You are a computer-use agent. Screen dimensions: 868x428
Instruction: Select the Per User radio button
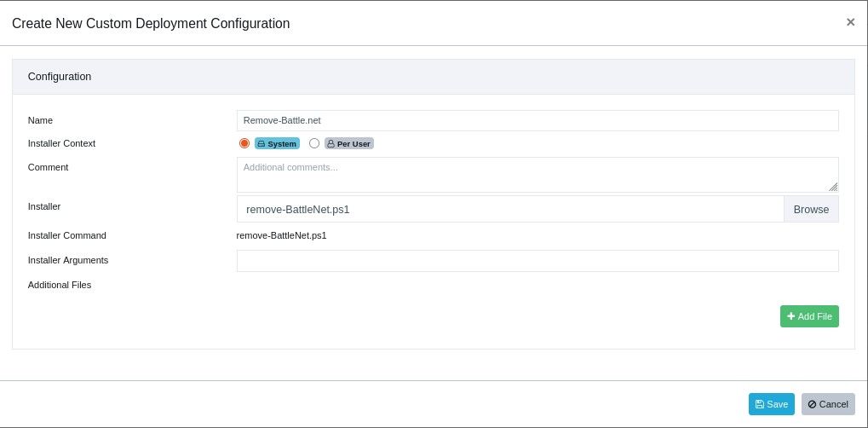tap(314, 143)
